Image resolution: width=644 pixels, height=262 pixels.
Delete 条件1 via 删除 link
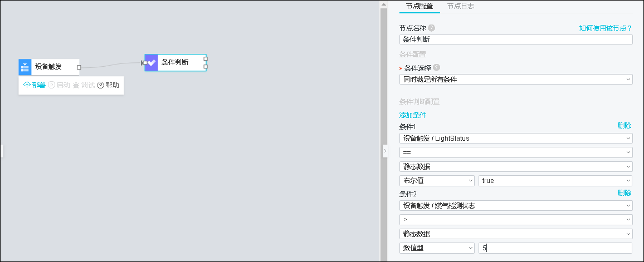point(625,126)
